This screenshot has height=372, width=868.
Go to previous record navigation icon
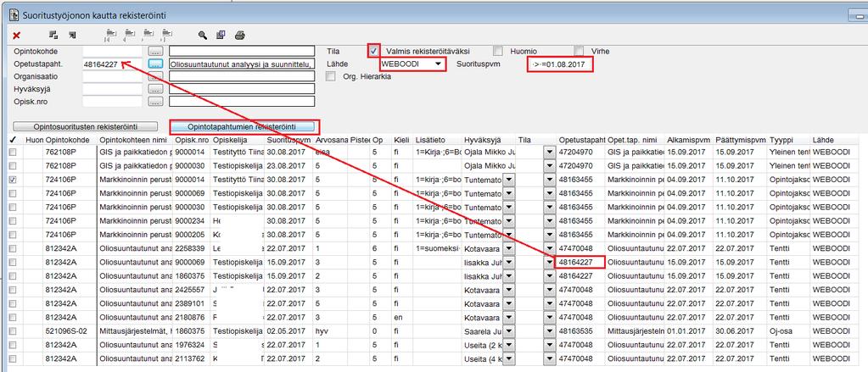click(129, 36)
